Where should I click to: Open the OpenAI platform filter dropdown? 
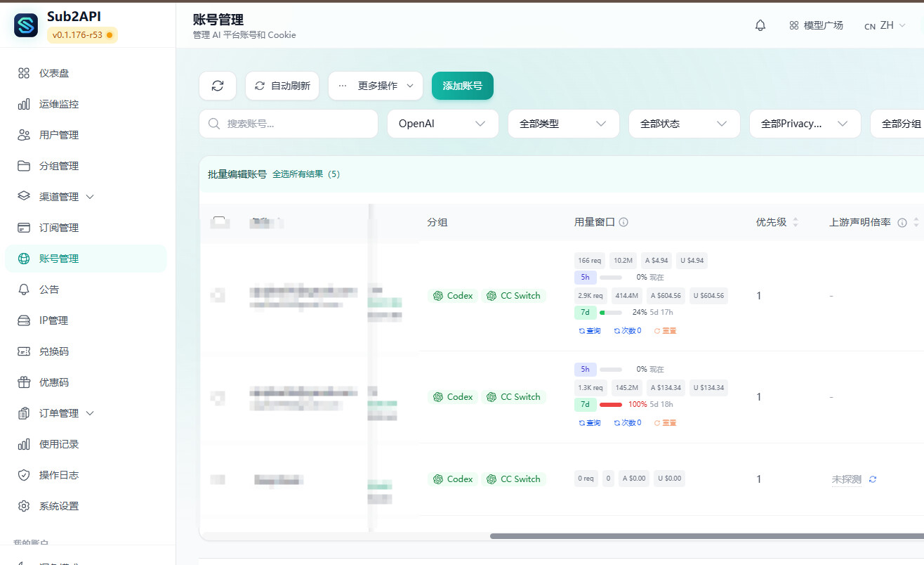point(443,124)
